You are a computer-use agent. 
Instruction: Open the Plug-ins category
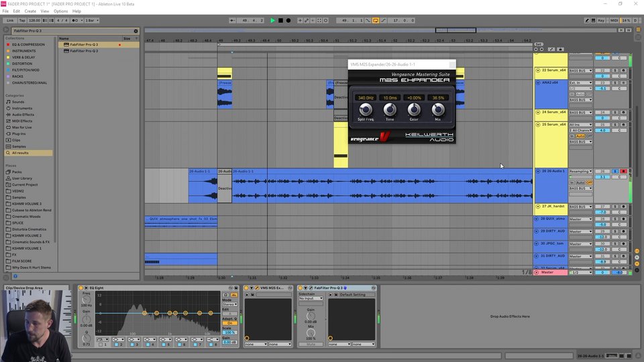[x=19, y=134]
